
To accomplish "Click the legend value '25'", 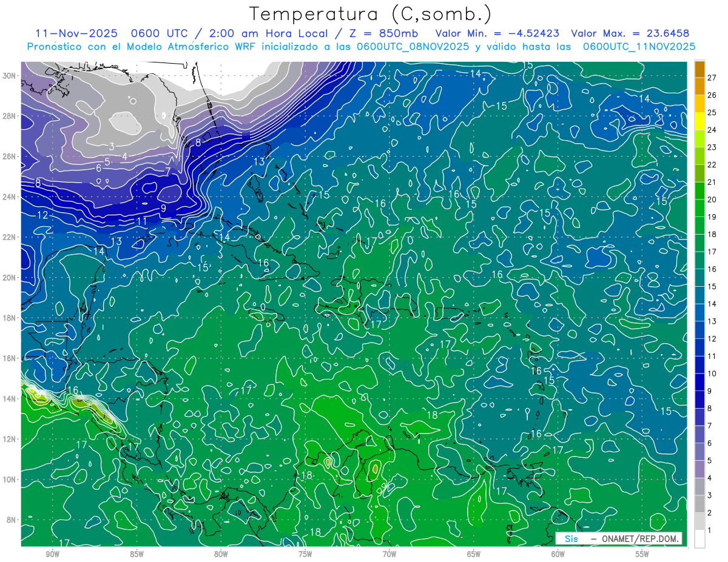I will (x=712, y=113).
